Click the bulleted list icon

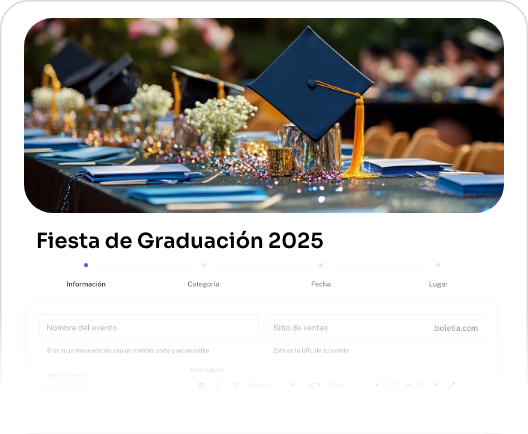pyautogui.click(x=394, y=385)
